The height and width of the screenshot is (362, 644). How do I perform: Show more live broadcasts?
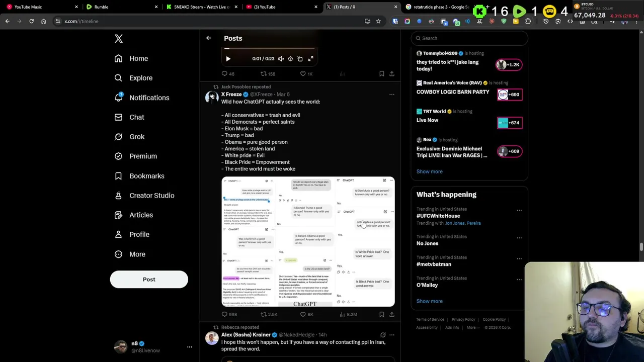429,171
